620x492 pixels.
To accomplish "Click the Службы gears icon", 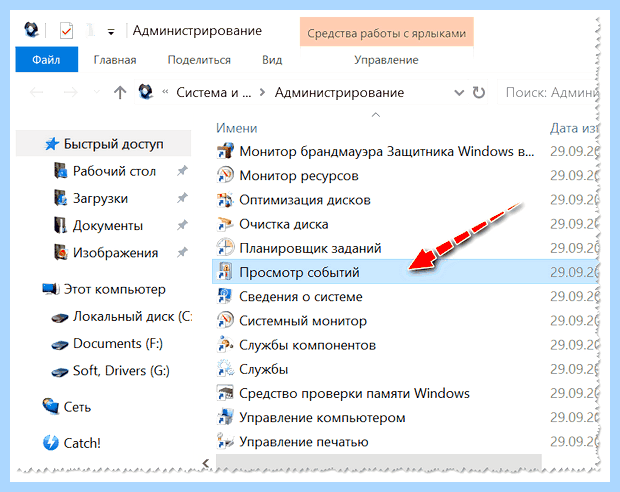I will (x=225, y=369).
